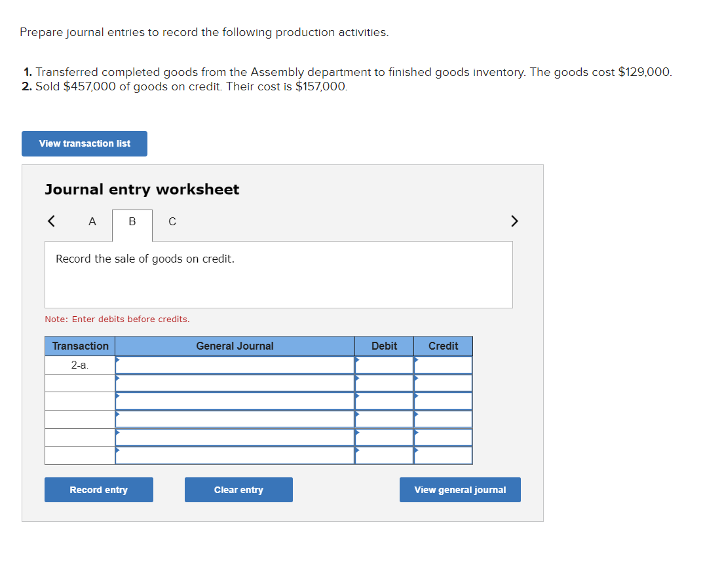Open the General Journal account dropdown in the 2-a row

235,365
